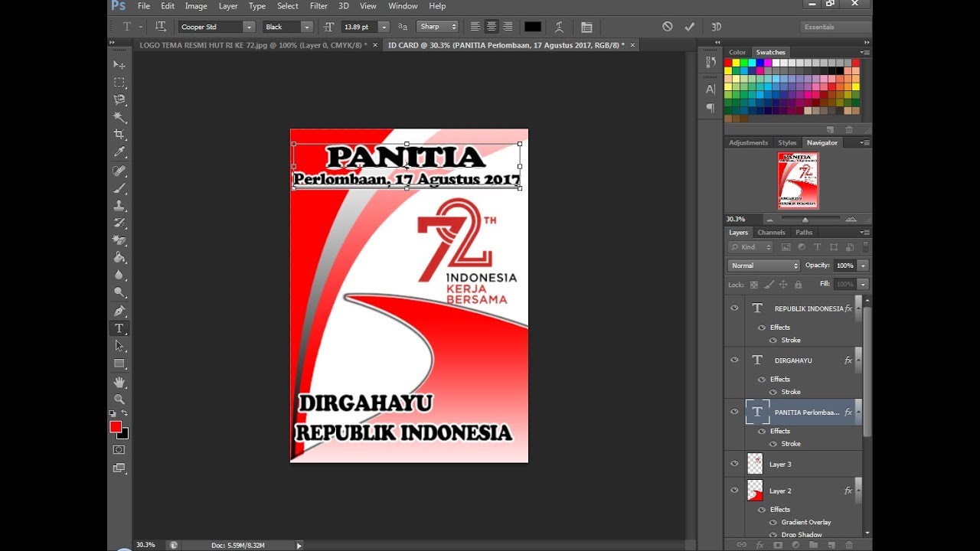This screenshot has width=980, height=551.
Task: Hide Layer 2
Action: pos(734,491)
